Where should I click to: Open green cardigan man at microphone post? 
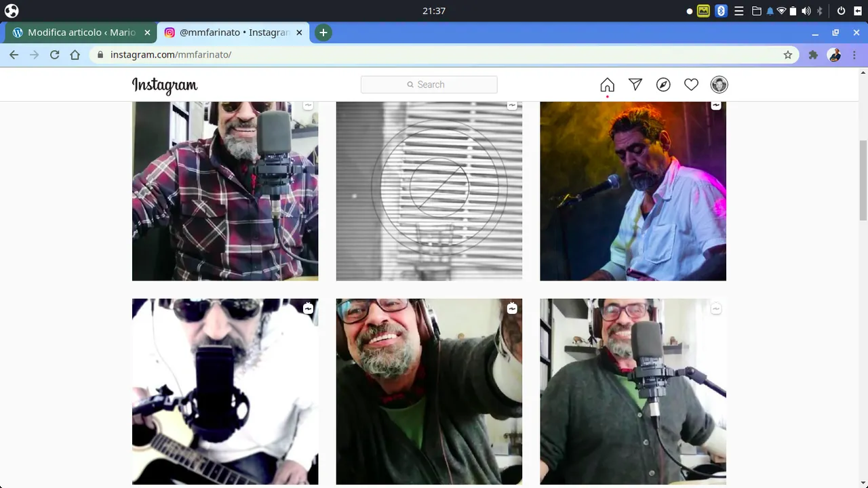pyautogui.click(x=633, y=392)
